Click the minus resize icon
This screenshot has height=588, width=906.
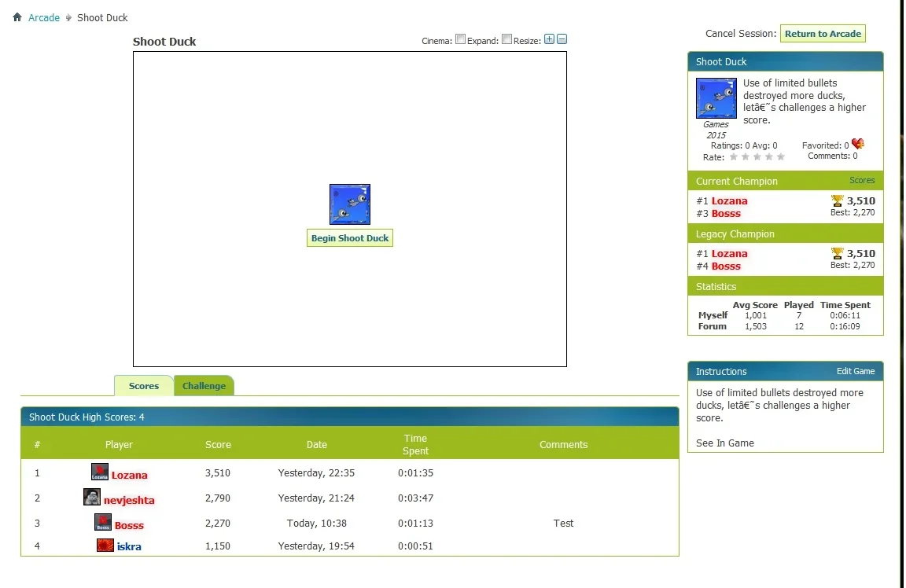pyautogui.click(x=562, y=40)
